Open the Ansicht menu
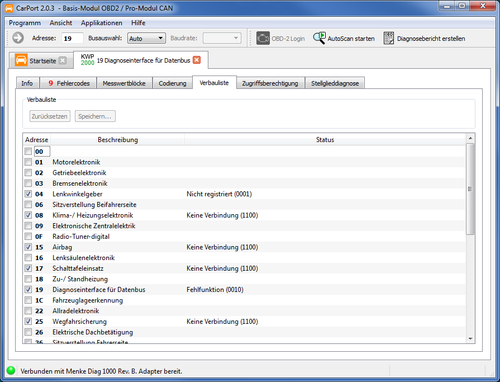 [x=61, y=23]
